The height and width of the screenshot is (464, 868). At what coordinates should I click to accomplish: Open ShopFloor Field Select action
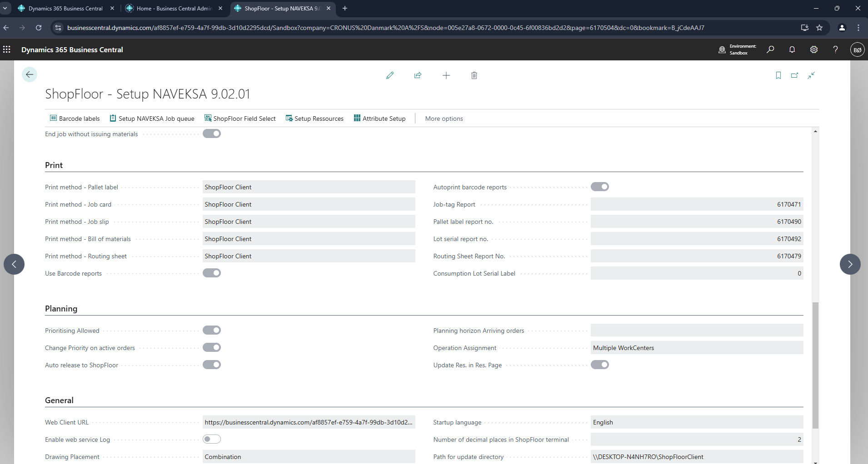240,118
